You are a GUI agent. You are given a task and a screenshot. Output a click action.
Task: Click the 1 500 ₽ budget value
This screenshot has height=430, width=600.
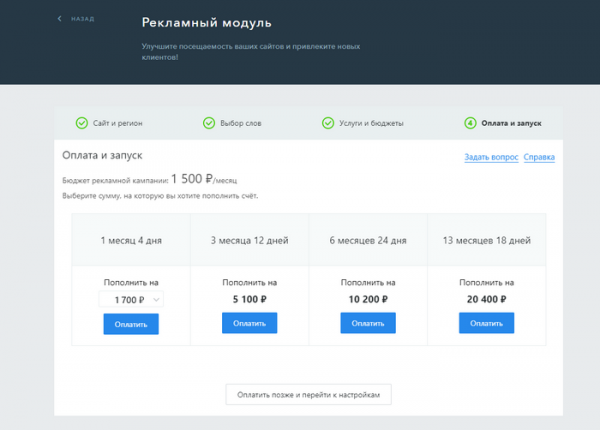pos(192,179)
